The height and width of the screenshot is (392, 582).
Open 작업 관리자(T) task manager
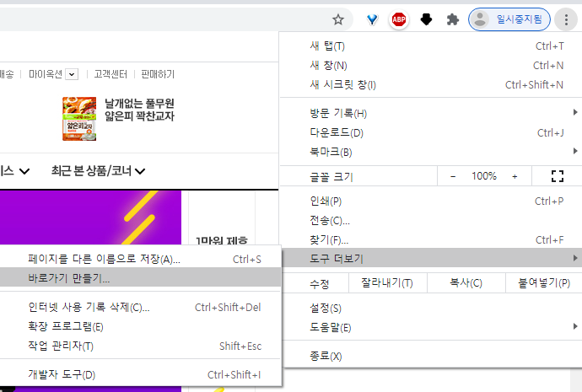click(140, 346)
